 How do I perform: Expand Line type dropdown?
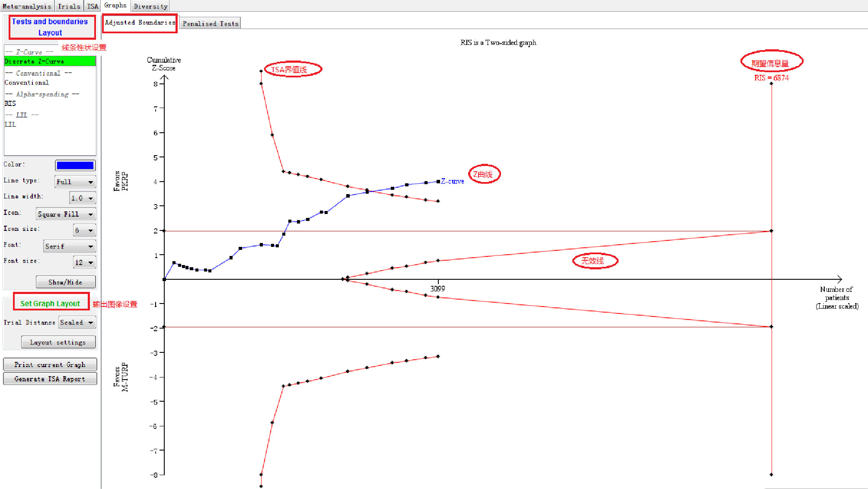pos(75,182)
